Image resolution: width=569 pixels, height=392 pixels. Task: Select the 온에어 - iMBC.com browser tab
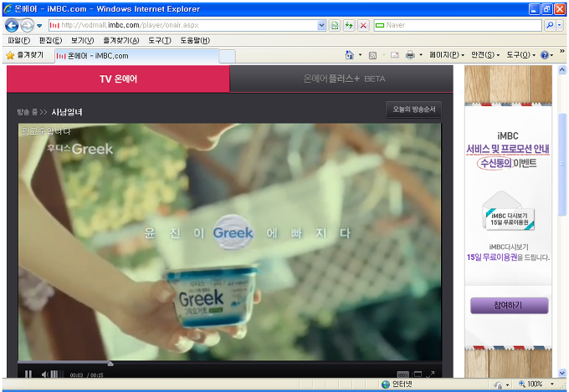pos(136,56)
